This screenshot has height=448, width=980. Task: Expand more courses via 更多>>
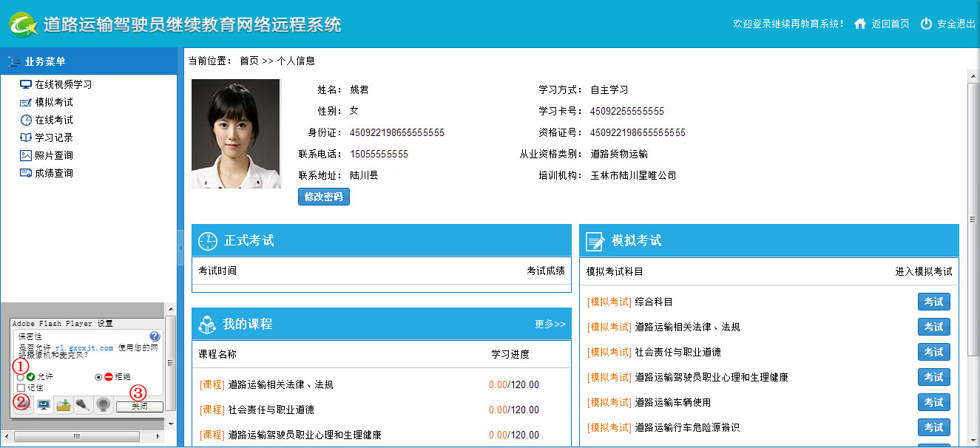coord(550,324)
